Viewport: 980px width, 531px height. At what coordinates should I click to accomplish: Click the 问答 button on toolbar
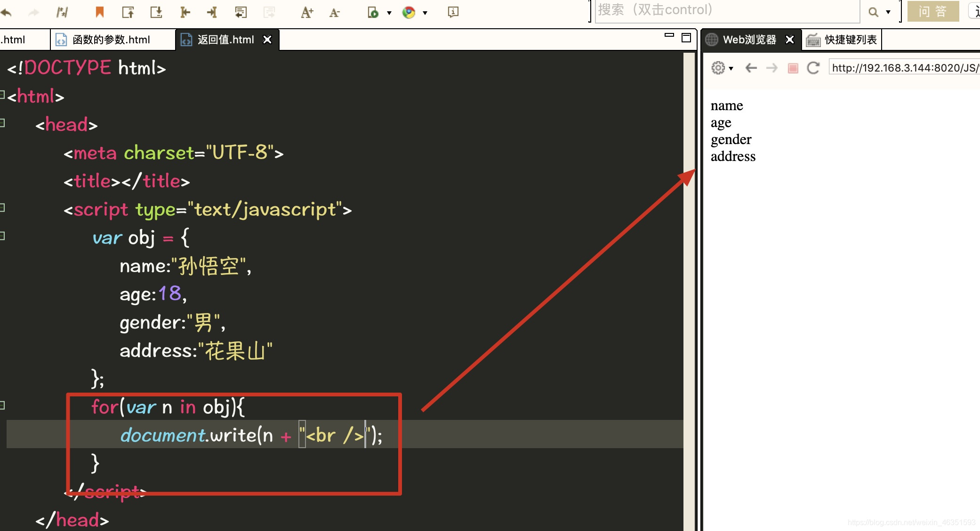tap(930, 12)
